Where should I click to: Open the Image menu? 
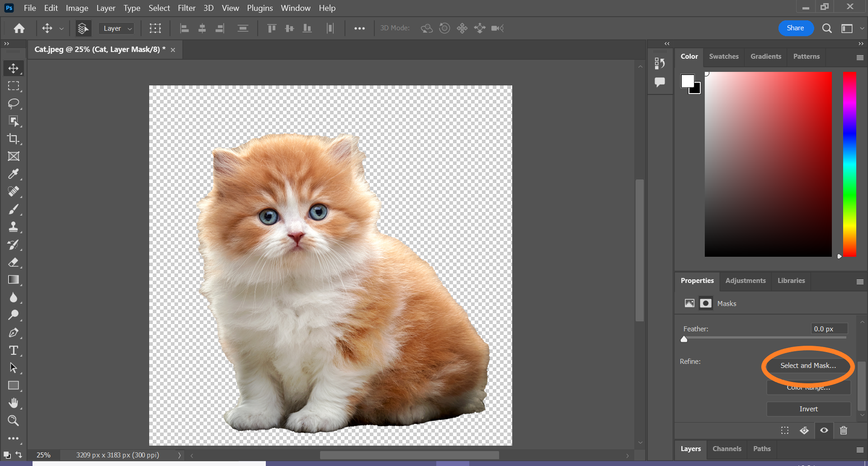point(77,8)
